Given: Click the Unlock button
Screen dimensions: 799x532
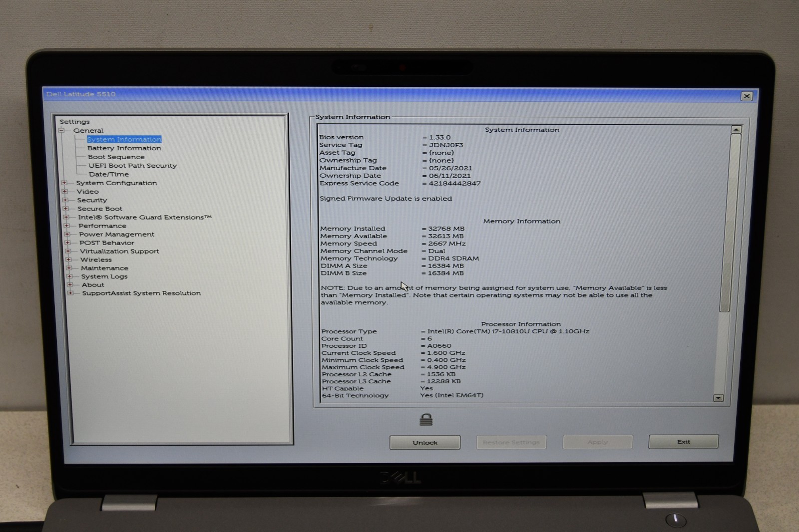Looking at the screenshot, I should pos(425,443).
